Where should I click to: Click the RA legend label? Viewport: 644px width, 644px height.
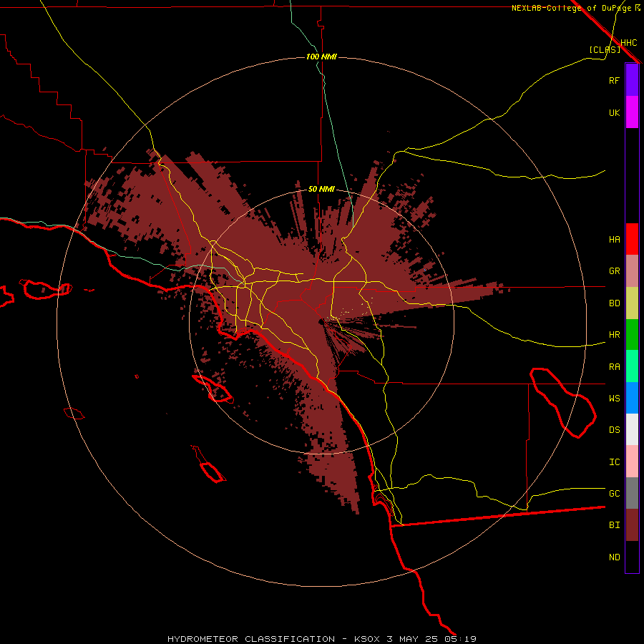614,367
